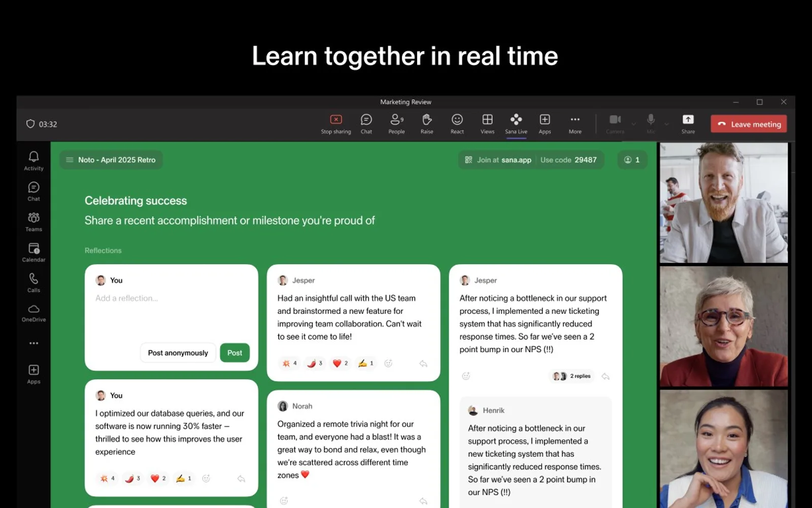
Task: View the participant count badge
Action: [632, 160]
